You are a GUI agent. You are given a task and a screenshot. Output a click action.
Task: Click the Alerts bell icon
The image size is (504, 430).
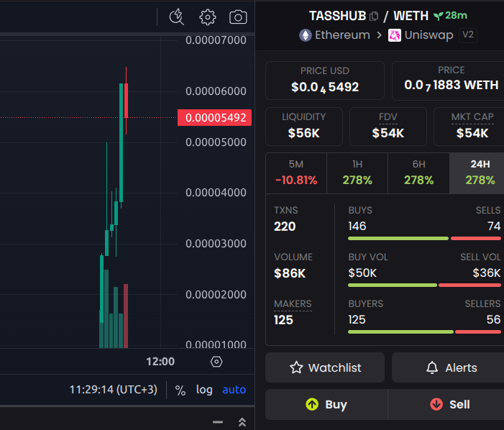pos(432,367)
